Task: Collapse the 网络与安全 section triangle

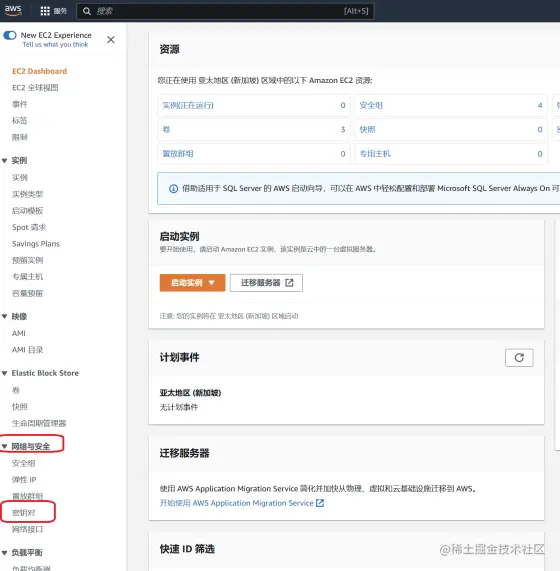Action: 5,446
